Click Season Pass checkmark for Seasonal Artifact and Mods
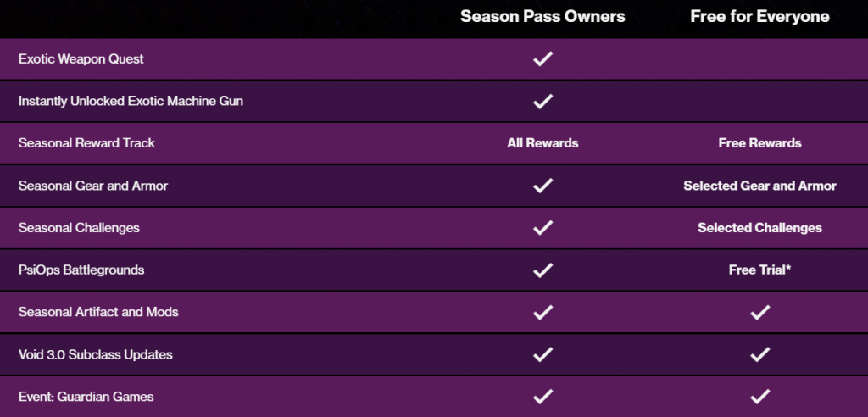Viewport: 868px width, 417px height. 542,312
